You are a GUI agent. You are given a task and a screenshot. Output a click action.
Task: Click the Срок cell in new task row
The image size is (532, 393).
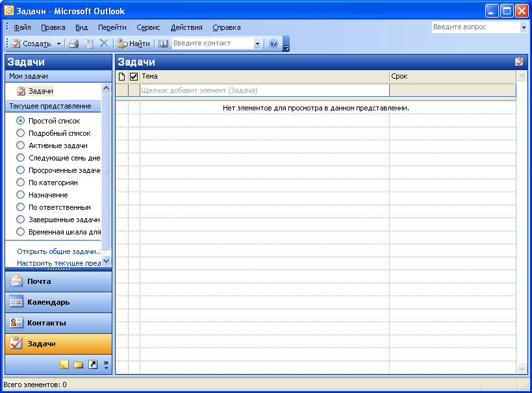[453, 90]
